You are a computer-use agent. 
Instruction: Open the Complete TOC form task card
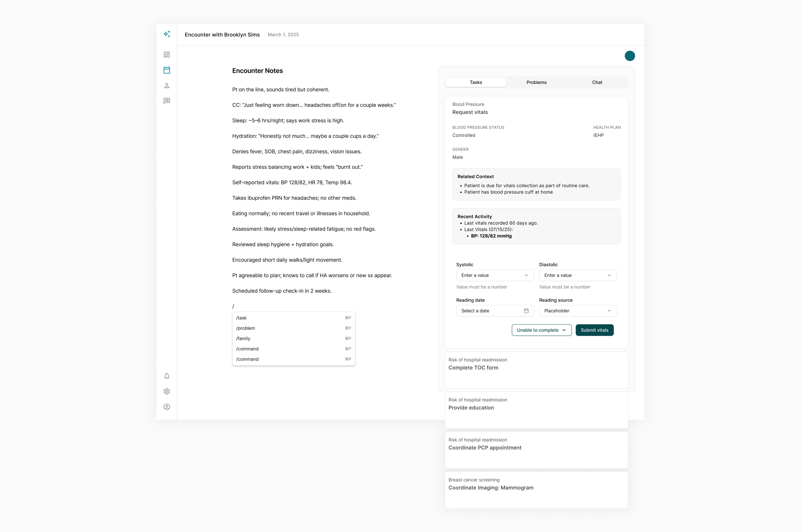[536, 370]
